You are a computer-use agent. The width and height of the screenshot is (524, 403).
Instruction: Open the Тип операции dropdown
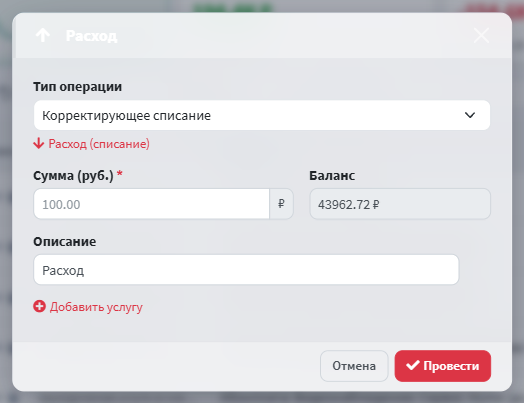pyautogui.click(x=262, y=115)
